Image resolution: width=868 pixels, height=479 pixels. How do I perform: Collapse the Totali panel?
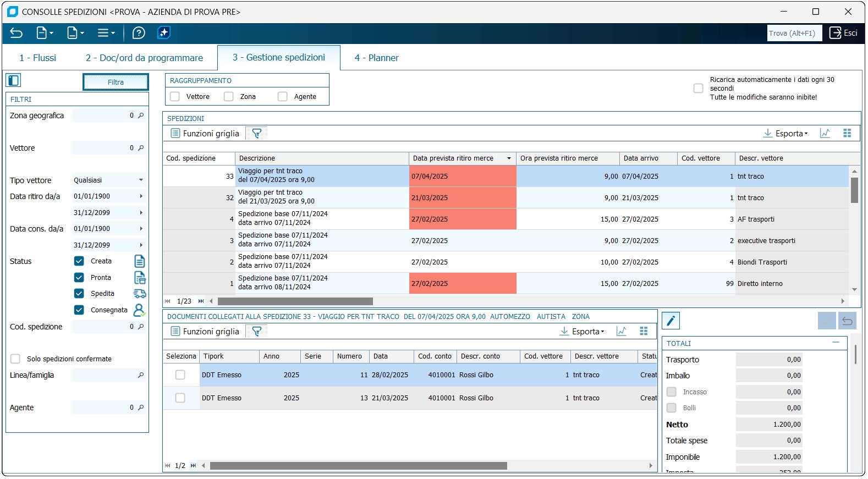836,343
